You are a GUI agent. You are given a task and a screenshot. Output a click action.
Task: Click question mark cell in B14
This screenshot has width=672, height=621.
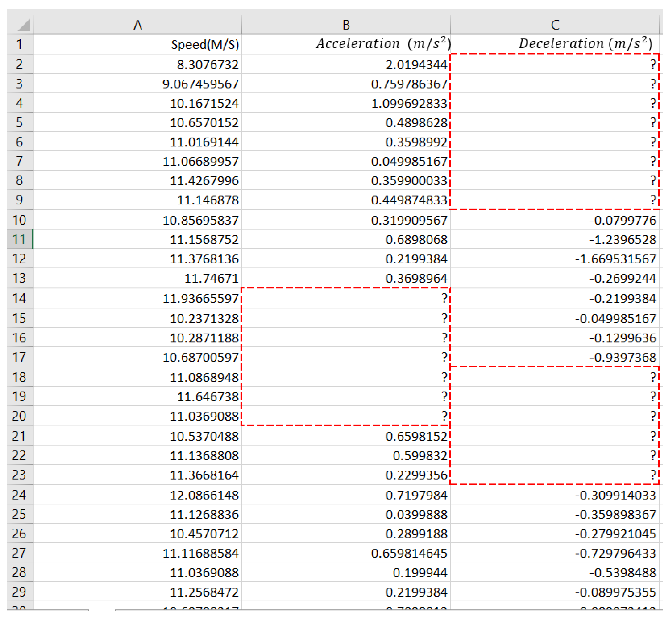(444, 298)
